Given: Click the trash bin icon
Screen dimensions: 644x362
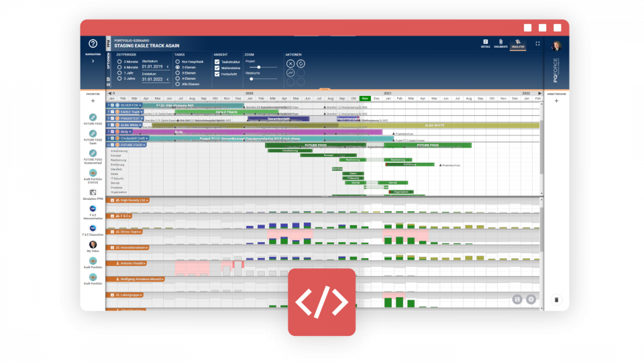Looking at the screenshot, I should [557, 300].
